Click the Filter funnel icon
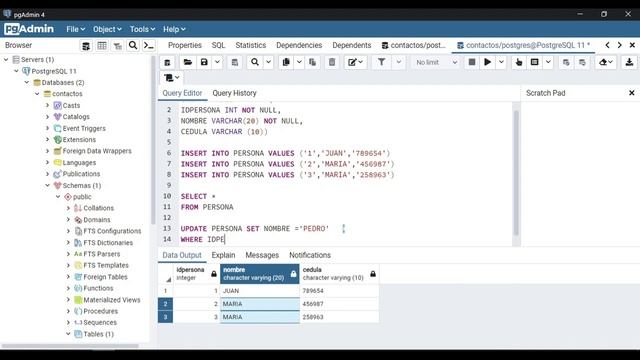 tap(381, 62)
